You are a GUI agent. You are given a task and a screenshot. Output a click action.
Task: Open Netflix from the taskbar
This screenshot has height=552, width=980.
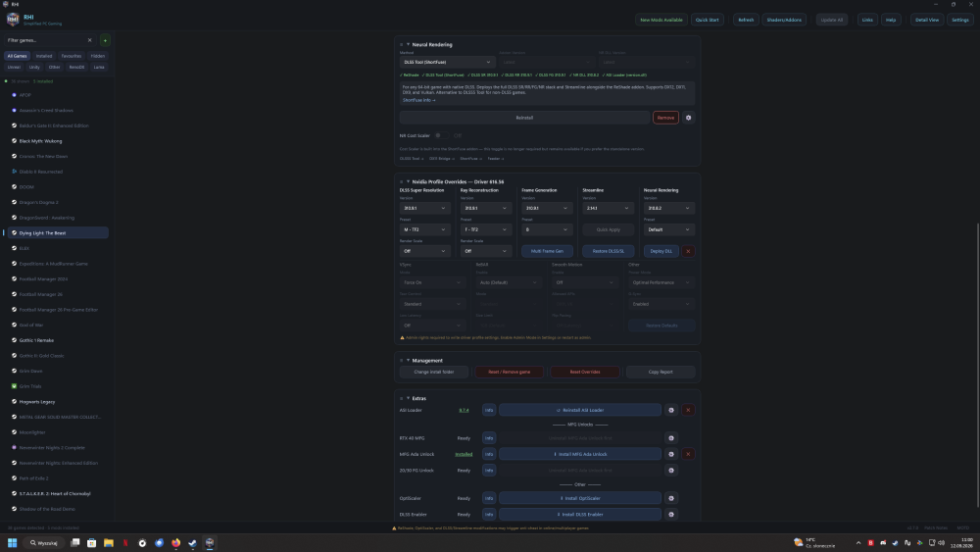click(125, 542)
